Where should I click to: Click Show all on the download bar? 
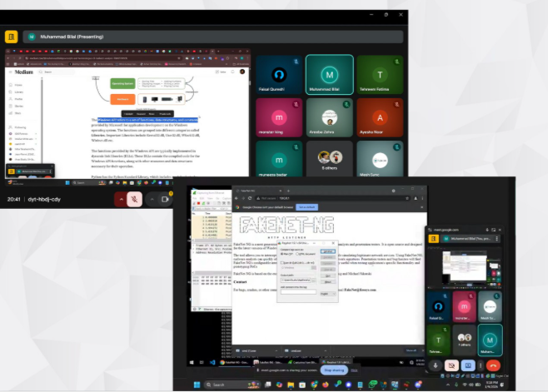[411, 350]
